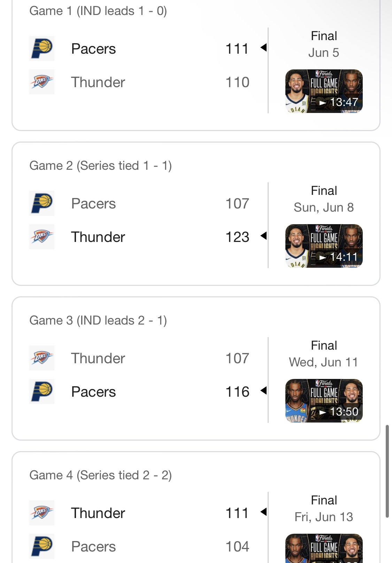Click the Pacers logo in Game 2
Image resolution: width=392 pixels, height=563 pixels.
42,203
